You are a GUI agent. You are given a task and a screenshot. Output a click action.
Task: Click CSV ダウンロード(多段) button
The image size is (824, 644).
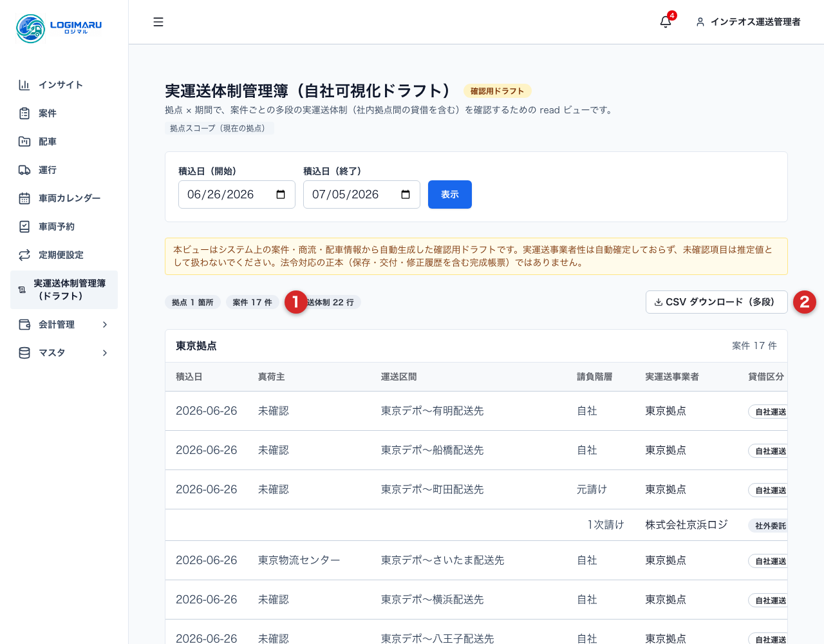[x=716, y=302]
